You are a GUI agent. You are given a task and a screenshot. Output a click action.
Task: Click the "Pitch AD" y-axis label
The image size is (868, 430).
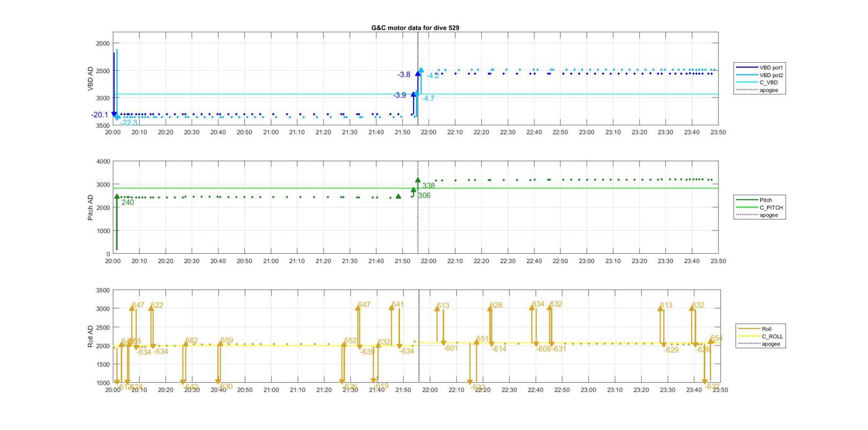pyautogui.click(x=91, y=208)
